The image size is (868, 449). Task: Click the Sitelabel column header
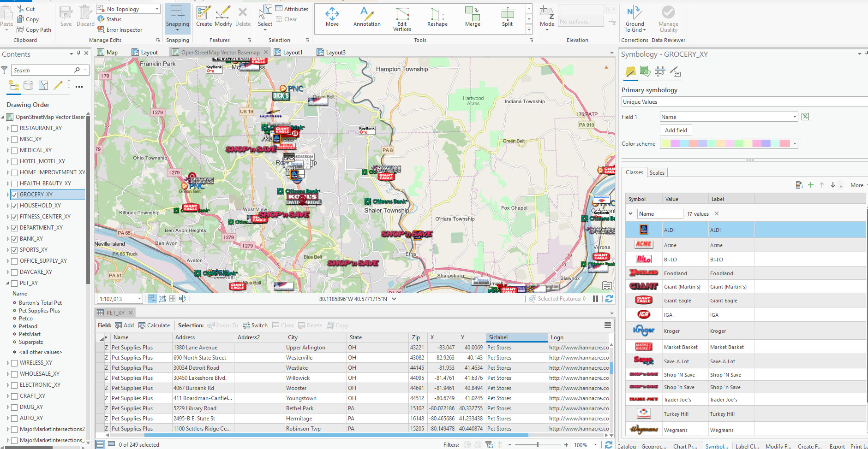(x=517, y=337)
